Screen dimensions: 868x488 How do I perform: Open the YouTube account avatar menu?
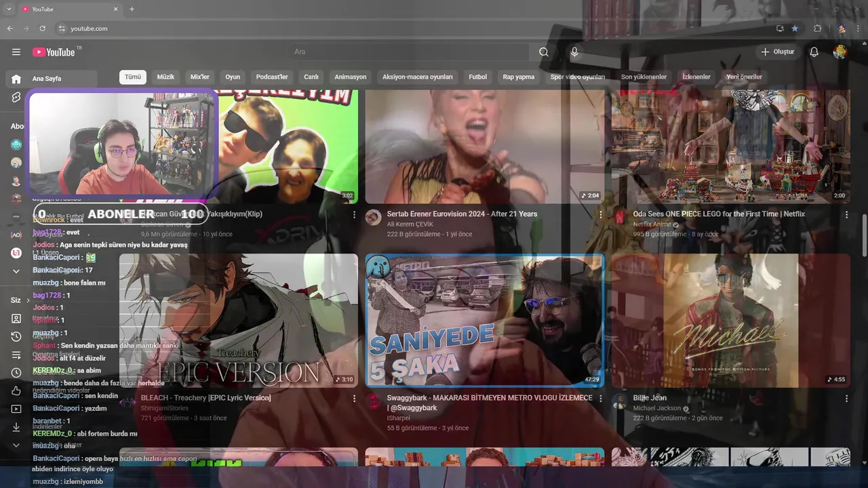pyautogui.click(x=840, y=52)
